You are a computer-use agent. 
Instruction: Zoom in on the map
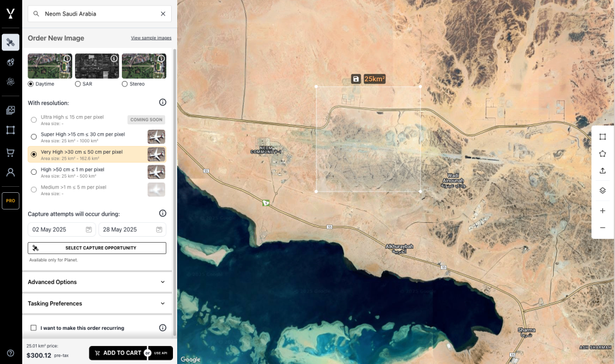click(x=602, y=211)
